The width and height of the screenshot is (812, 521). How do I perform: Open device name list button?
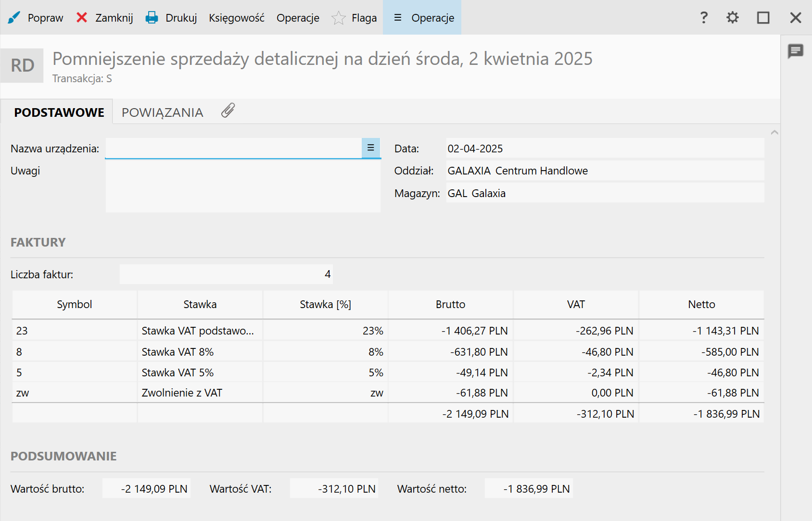click(x=371, y=148)
